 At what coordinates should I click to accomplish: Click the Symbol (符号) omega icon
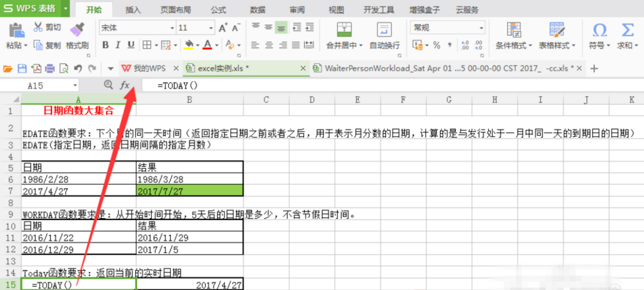click(x=600, y=31)
